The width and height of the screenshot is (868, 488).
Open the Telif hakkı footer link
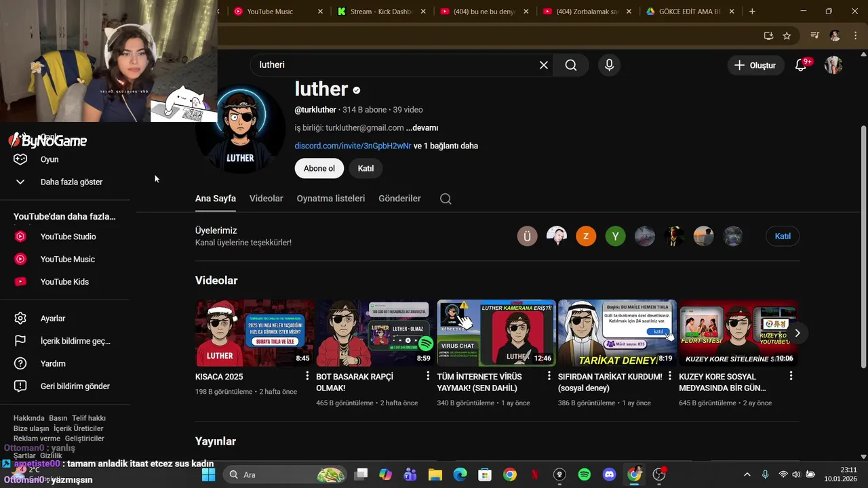tap(89, 418)
